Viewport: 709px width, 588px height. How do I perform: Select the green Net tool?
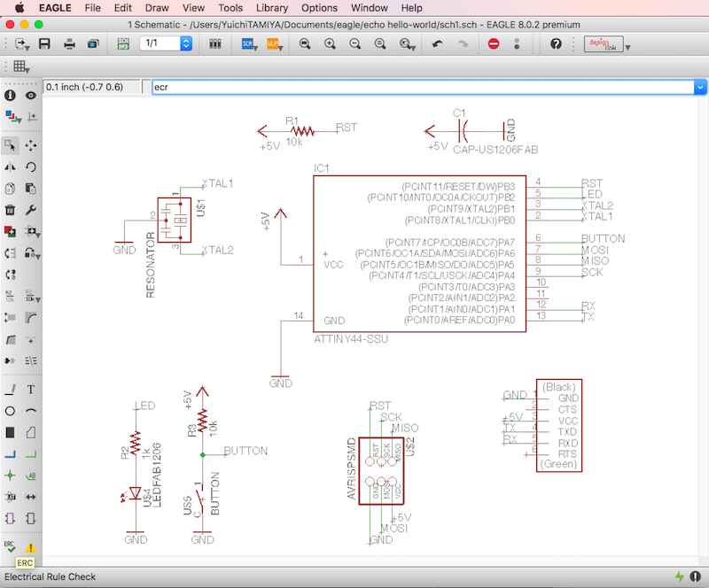point(31,454)
